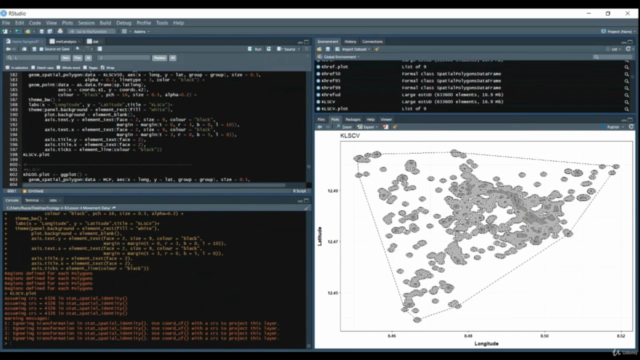The image size is (640, 360).
Task: Open the Export dropdown in Plots pane
Action: tap(368, 127)
